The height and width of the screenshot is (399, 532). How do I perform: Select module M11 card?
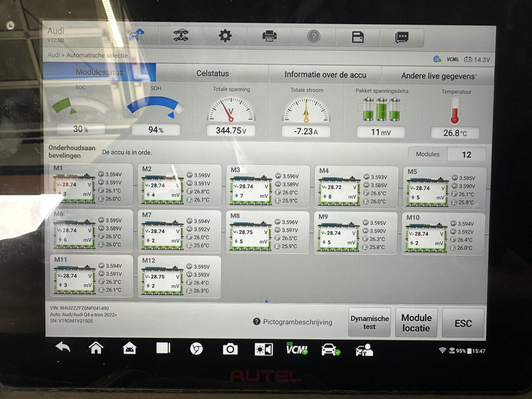click(92, 276)
